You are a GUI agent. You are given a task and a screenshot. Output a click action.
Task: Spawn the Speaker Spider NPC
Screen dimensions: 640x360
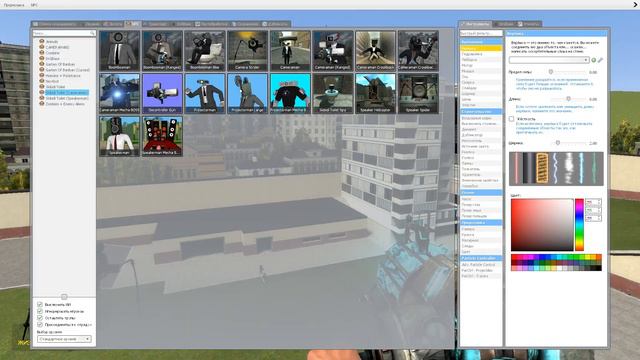(418, 93)
